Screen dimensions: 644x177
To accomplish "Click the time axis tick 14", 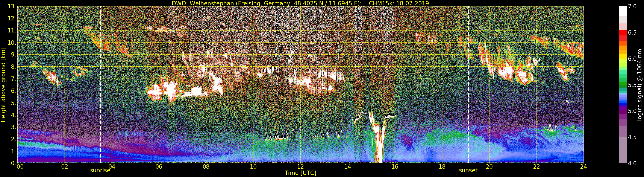I will point(347,166).
